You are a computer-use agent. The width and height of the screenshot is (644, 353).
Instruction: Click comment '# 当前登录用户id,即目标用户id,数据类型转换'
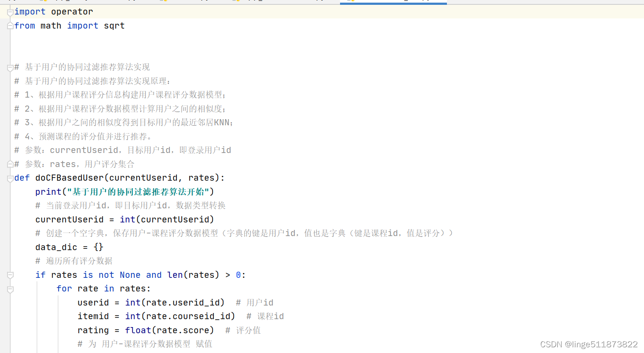click(131, 206)
